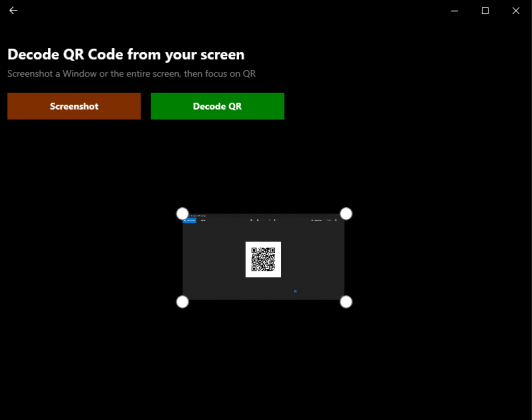Select the bottom-left crop handle
The width and height of the screenshot is (532, 420).
(x=183, y=302)
